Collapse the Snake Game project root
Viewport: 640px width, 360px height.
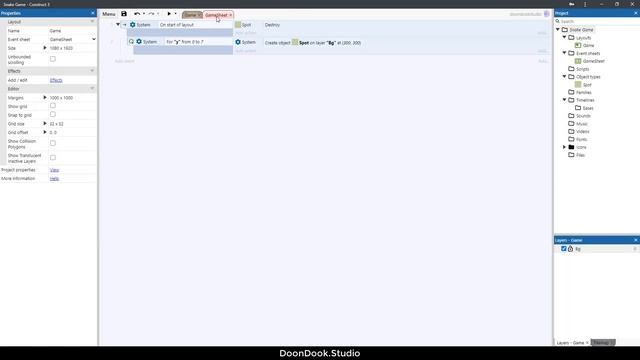pyautogui.click(x=558, y=29)
